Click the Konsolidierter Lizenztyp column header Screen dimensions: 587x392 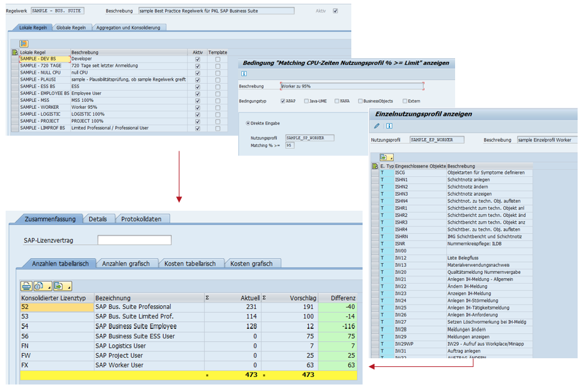(x=57, y=298)
